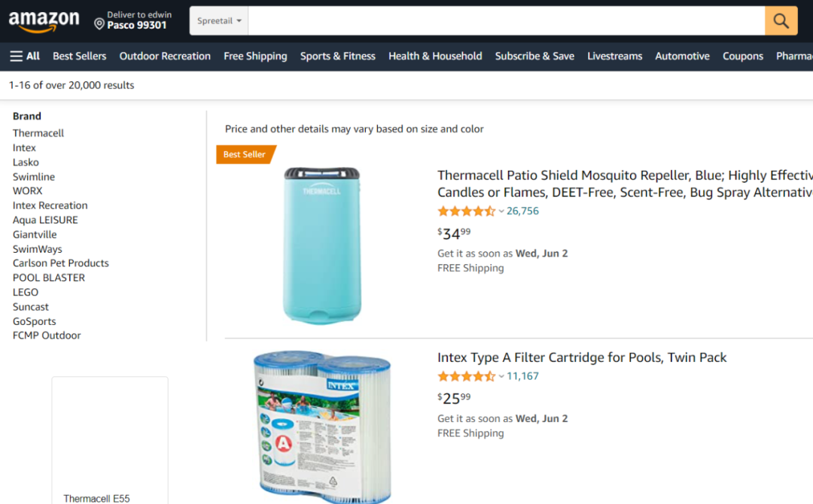The width and height of the screenshot is (813, 504).
Task: Open the Thermacell Patio Shield product image
Action: tap(322, 245)
